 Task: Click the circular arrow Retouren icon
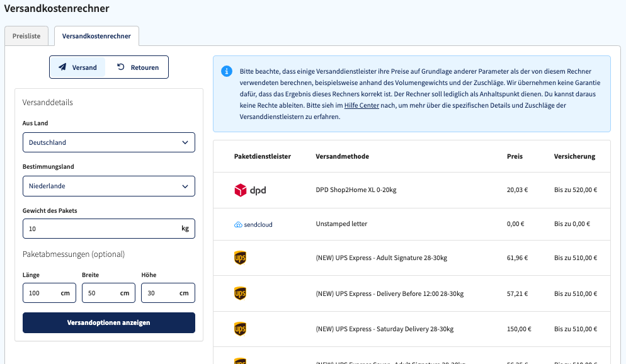[x=121, y=67]
